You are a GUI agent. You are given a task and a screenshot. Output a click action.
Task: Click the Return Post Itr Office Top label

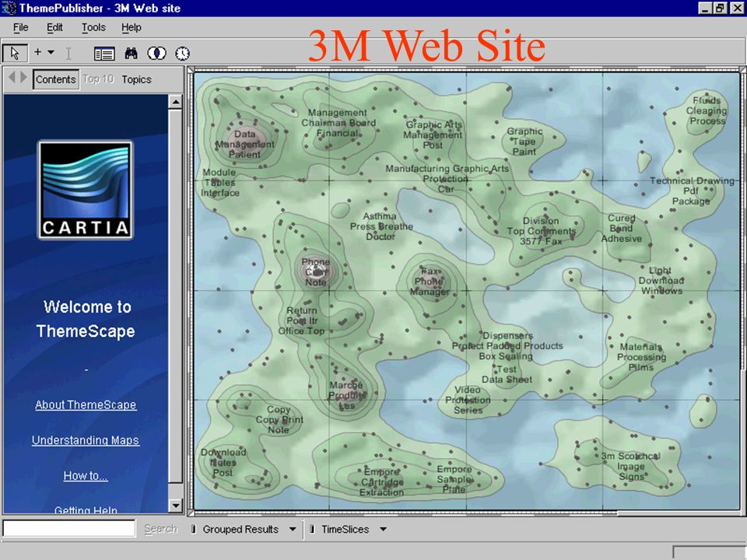[x=302, y=320]
